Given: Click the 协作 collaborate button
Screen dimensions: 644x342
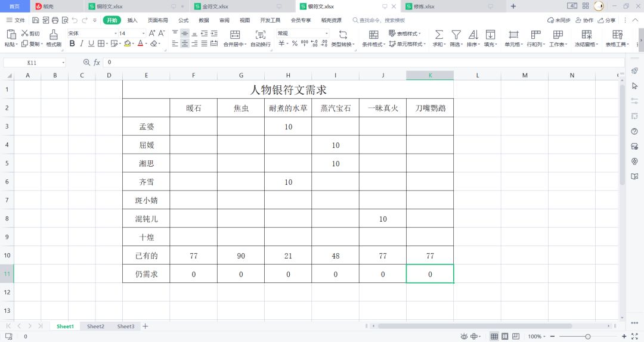Looking at the screenshot, I should (584, 20).
